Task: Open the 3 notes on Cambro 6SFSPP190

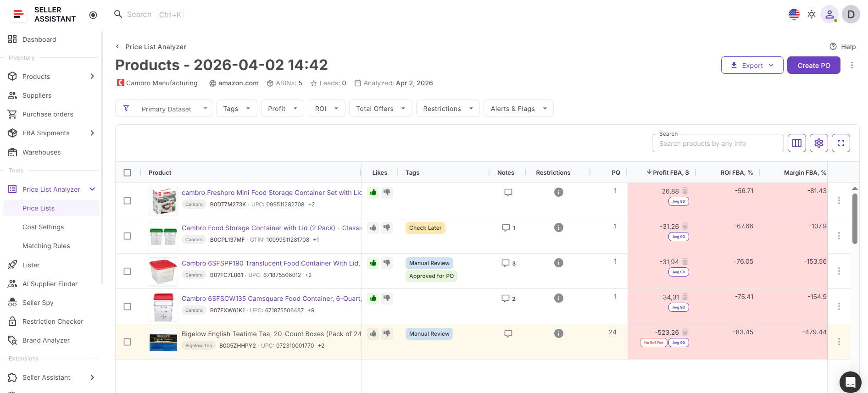Action: 508,263
